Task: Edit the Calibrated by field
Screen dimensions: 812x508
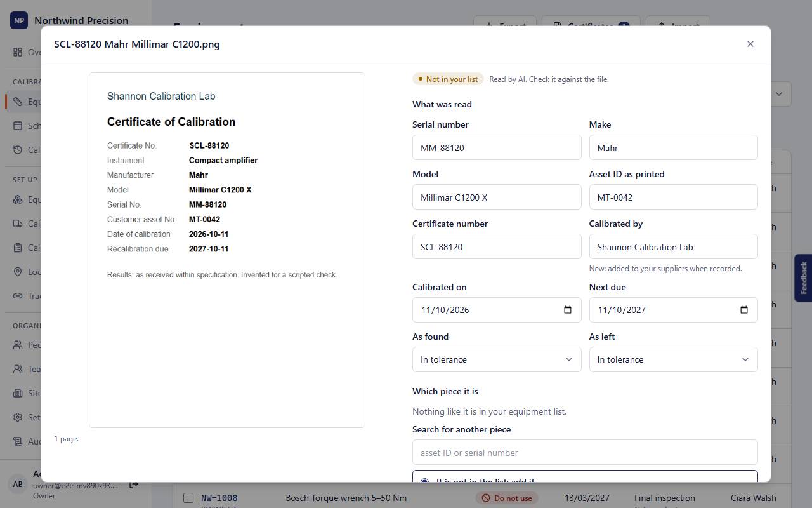Action: 673,246
